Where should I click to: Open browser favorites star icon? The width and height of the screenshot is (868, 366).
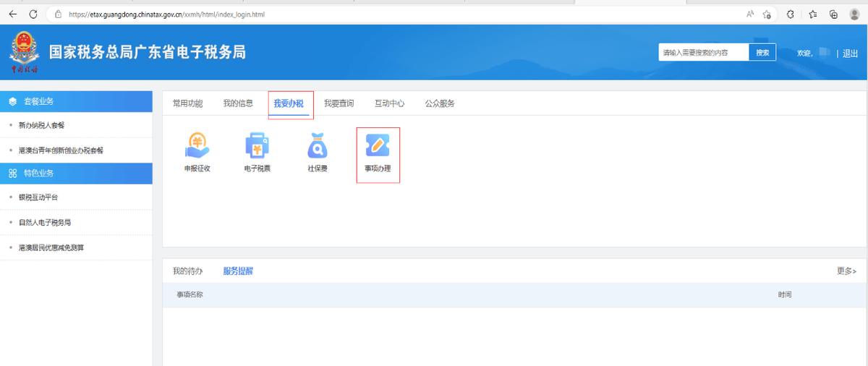pos(813,14)
